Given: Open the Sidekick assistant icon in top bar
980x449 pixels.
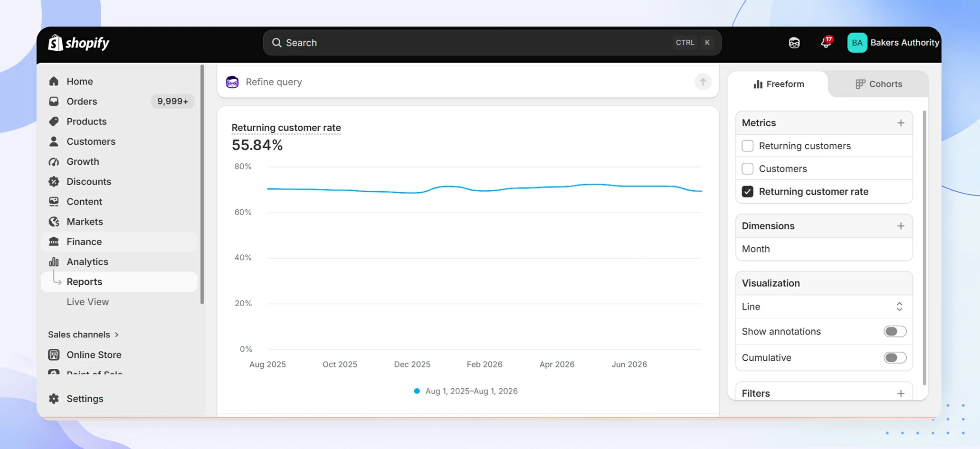Looking at the screenshot, I should (794, 43).
